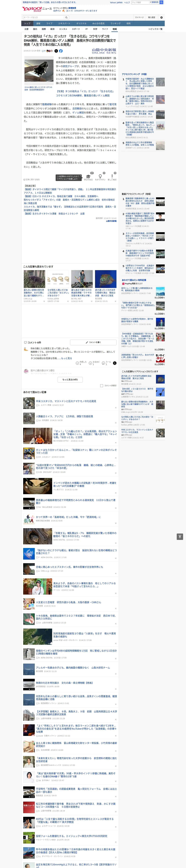This screenshot has width=186, height=868.
Task: React with 学びがある graduation cap icon
Action: [x=89, y=176]
